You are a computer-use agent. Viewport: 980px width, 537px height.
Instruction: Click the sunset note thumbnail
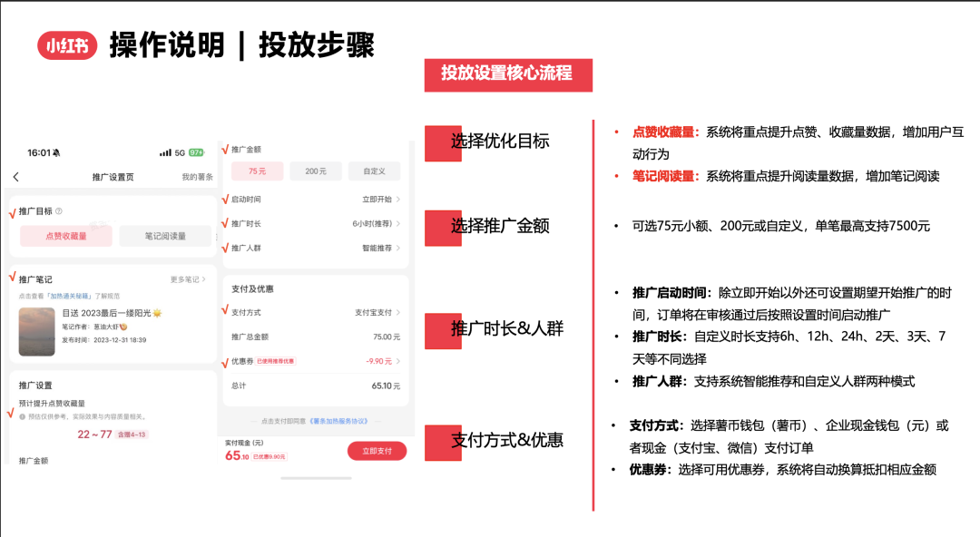coord(37,332)
